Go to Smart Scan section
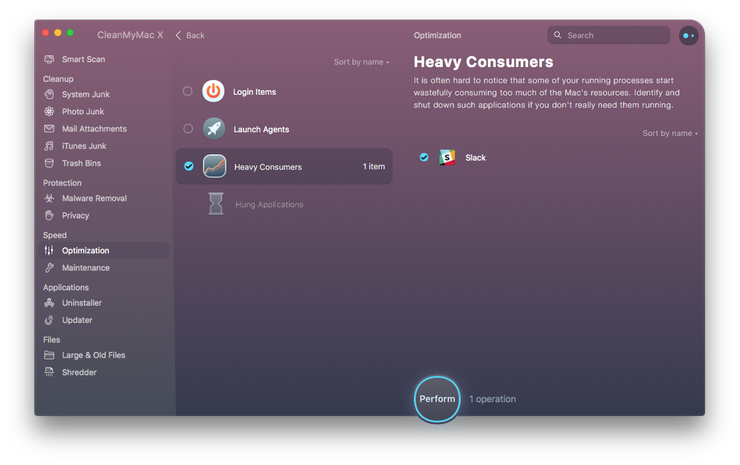Image resolution: width=740 pixels, height=465 pixels. click(84, 59)
